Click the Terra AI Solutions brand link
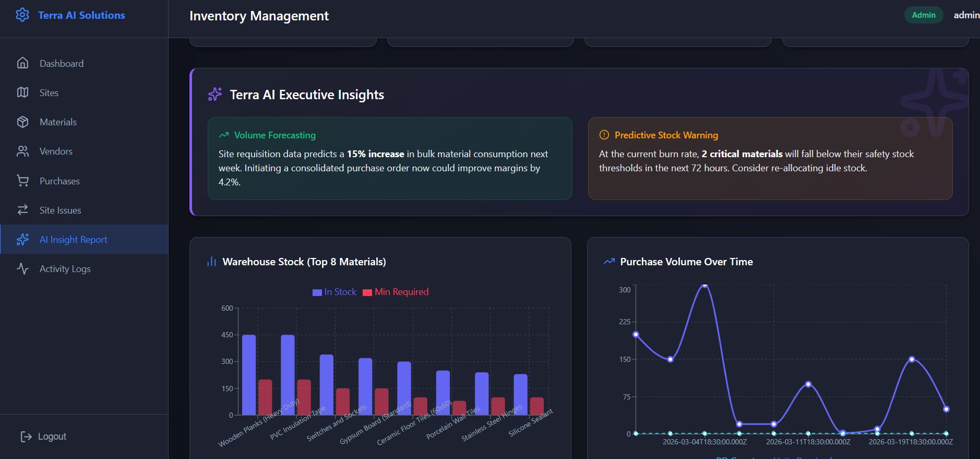The height and width of the screenshot is (459, 980). [x=81, y=15]
